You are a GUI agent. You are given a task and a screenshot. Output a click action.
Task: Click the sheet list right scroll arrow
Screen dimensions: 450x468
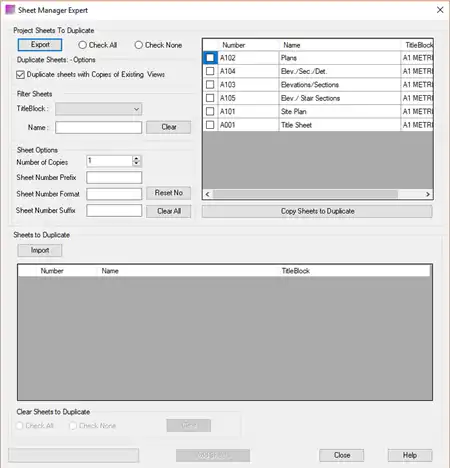click(428, 194)
